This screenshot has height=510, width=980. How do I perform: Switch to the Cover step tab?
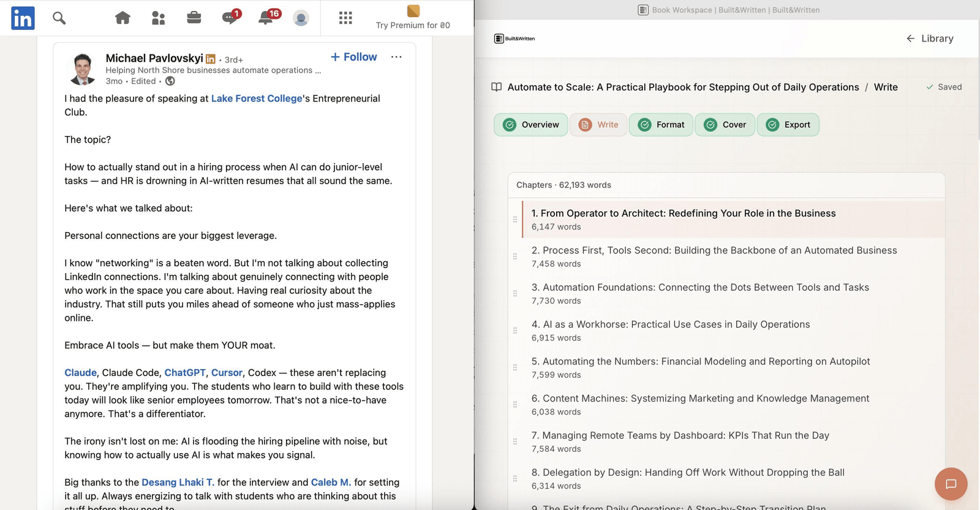725,125
